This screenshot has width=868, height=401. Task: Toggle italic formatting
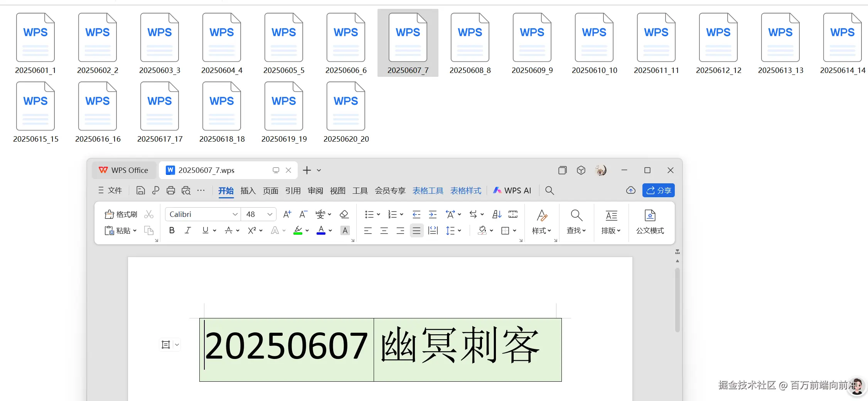pos(188,230)
